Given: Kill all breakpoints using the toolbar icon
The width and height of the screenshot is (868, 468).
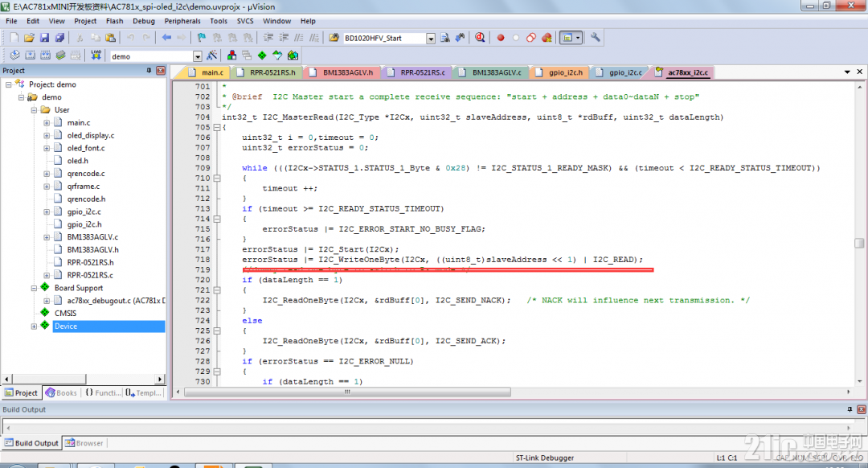Looking at the screenshot, I should (x=547, y=38).
